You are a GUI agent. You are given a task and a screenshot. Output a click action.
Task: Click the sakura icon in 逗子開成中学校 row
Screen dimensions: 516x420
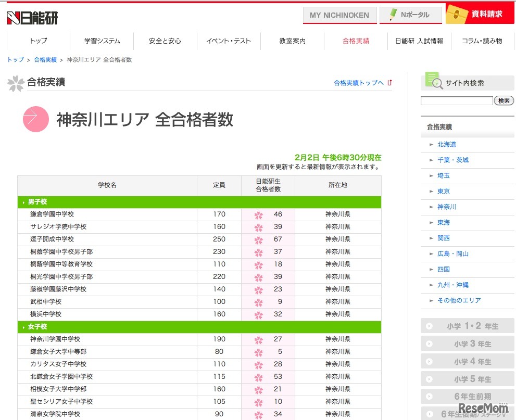click(x=259, y=239)
